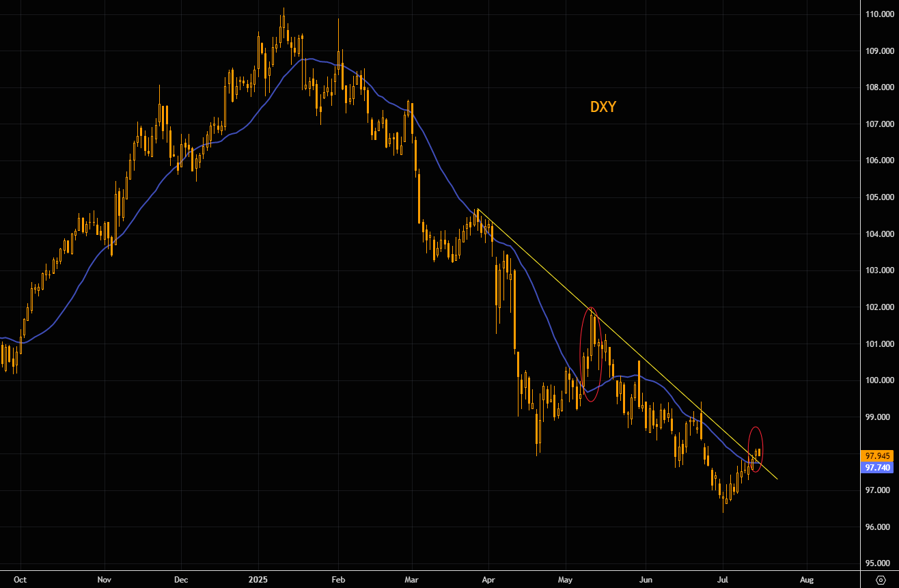Click the 2025 label on time axis
899x588 pixels.
[x=258, y=578]
